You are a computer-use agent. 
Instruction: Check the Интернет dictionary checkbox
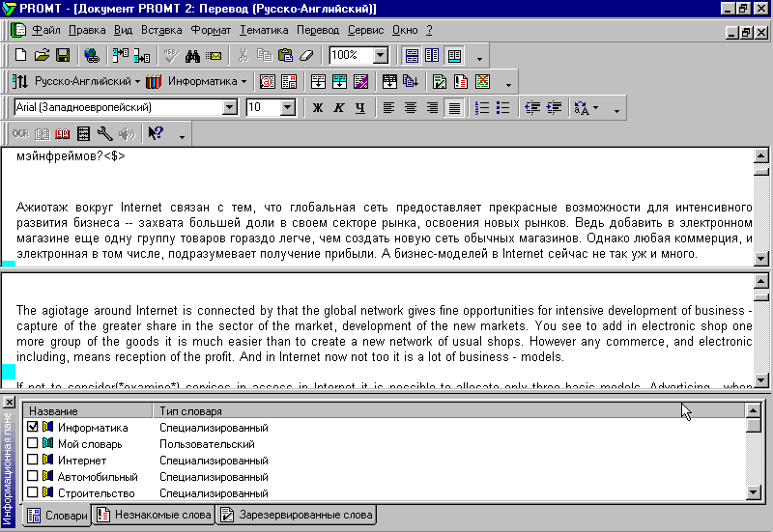click(33, 460)
